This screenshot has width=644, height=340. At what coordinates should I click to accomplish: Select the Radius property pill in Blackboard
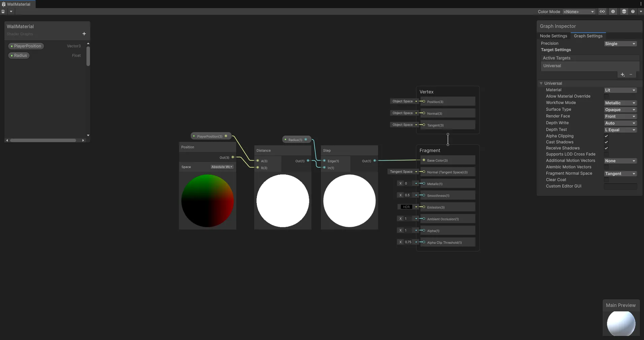[19, 56]
